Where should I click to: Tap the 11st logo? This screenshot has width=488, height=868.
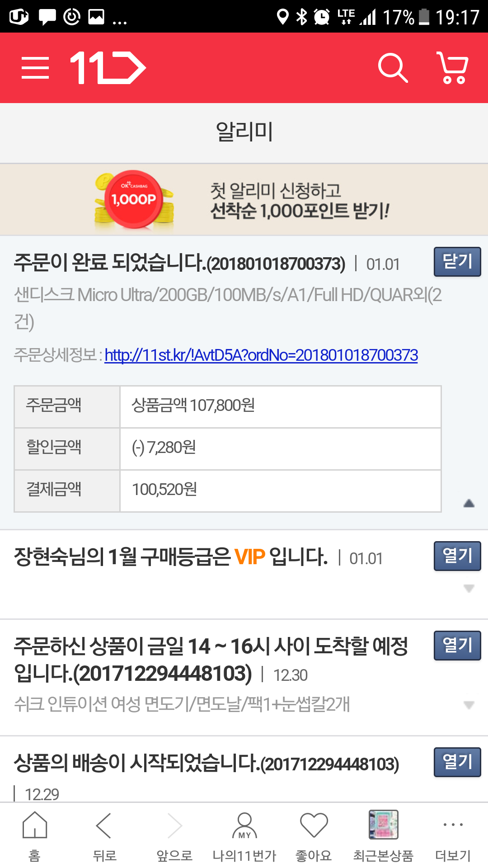(108, 68)
